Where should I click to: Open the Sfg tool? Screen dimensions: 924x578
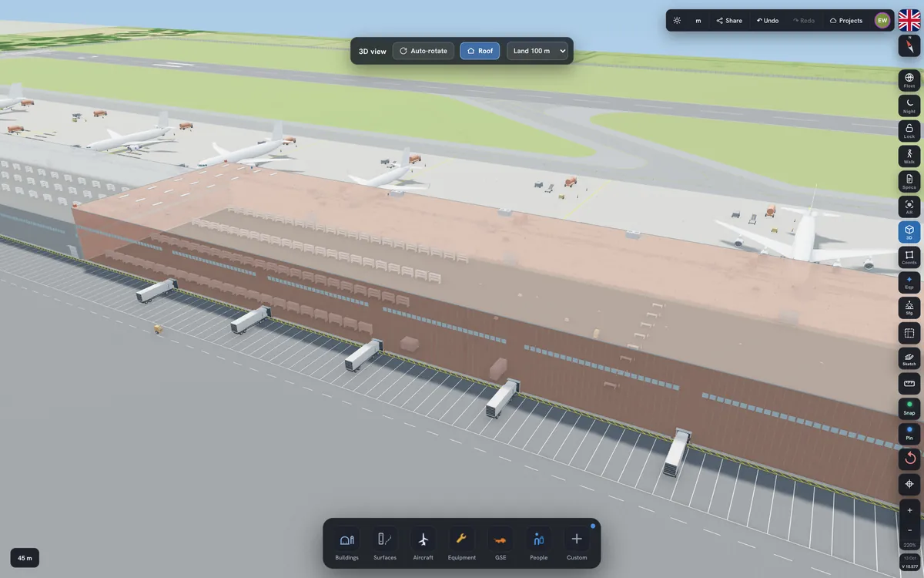[909, 307]
